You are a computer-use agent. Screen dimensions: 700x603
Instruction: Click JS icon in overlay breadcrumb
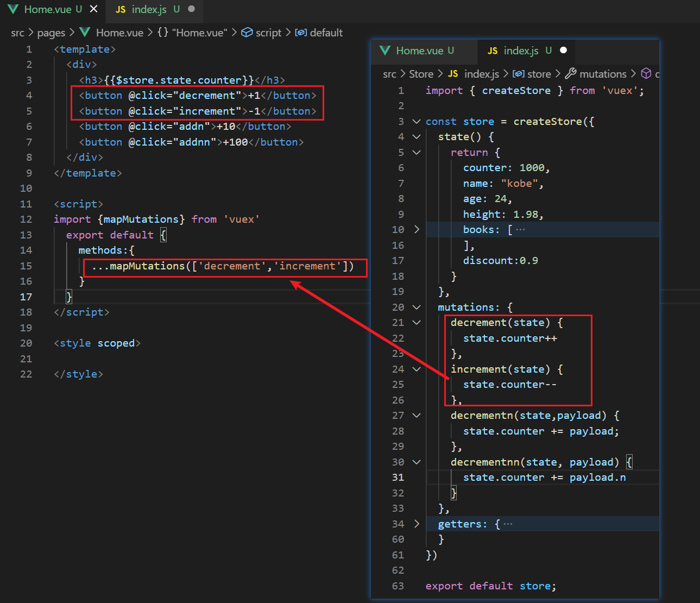(x=453, y=74)
